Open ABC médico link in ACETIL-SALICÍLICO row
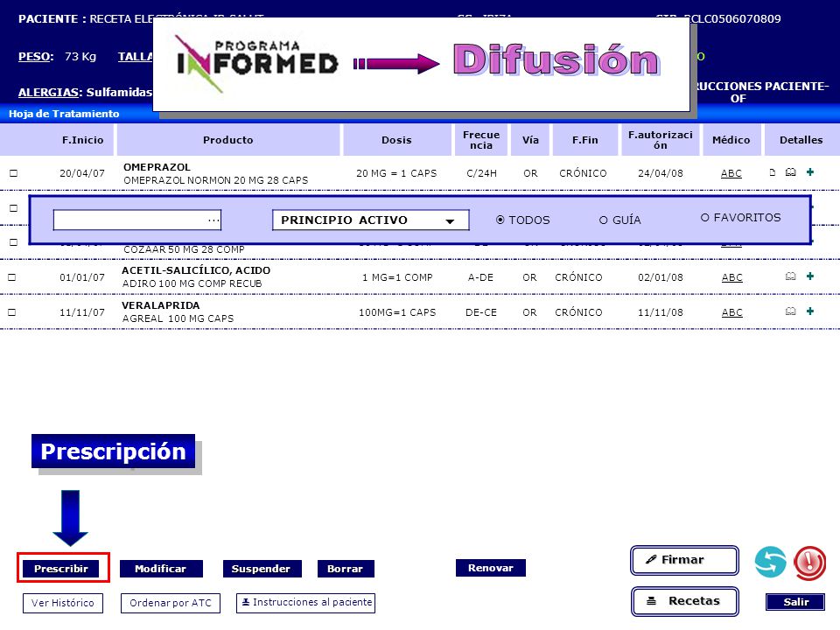This screenshot has height=630, width=840. coord(731,277)
